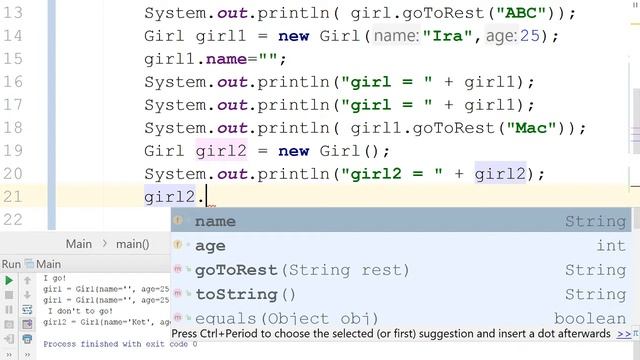640x360 pixels.
Task: Toggle soft-wrap icon in Run console
Action: coord(27,309)
